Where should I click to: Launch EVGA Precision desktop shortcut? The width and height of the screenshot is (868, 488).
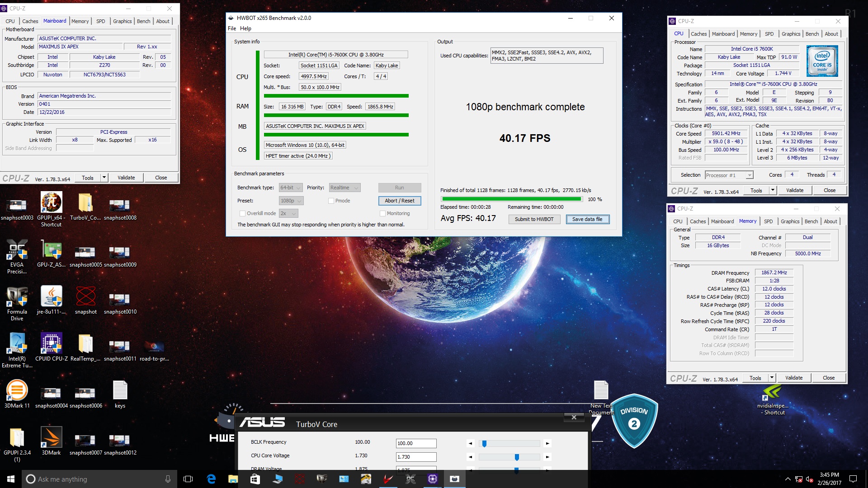pyautogui.click(x=17, y=256)
